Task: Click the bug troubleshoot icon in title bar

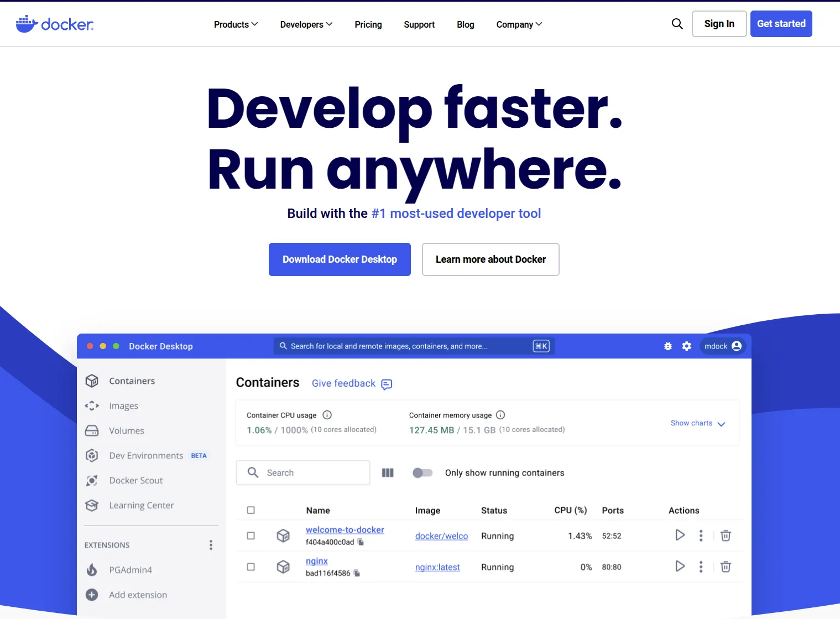Action: pyautogui.click(x=668, y=346)
